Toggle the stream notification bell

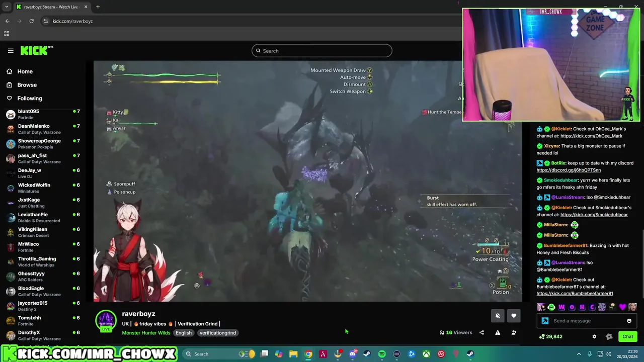[x=498, y=316]
